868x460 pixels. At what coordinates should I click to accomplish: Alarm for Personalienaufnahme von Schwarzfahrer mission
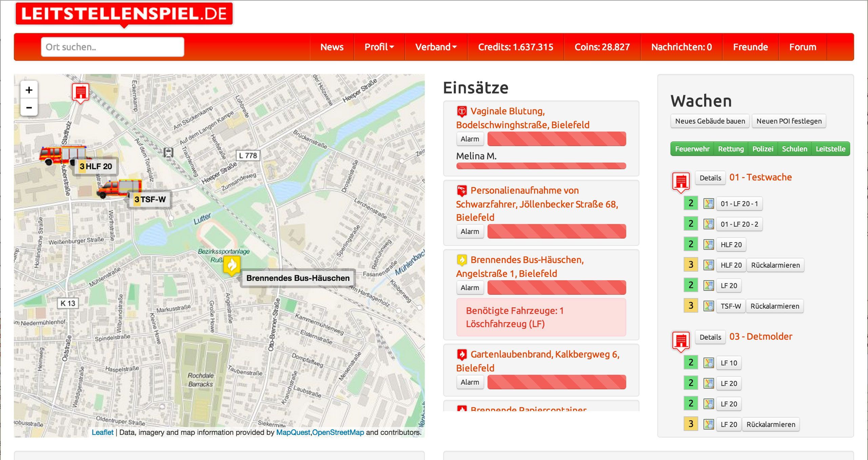(470, 232)
